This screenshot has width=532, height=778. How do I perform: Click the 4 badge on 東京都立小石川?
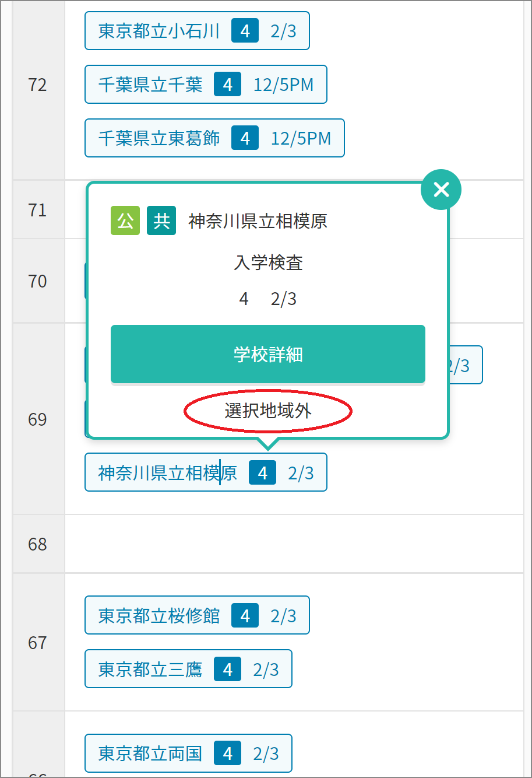pyautogui.click(x=245, y=31)
